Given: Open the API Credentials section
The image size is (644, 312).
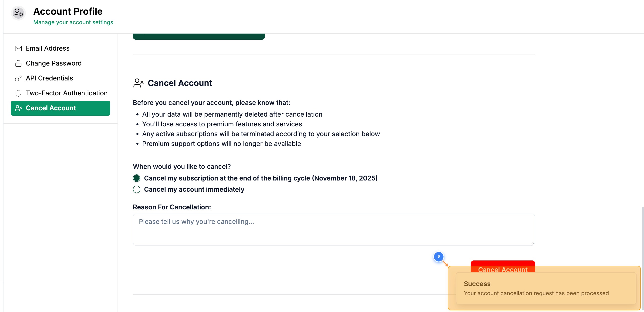Looking at the screenshot, I should (49, 78).
